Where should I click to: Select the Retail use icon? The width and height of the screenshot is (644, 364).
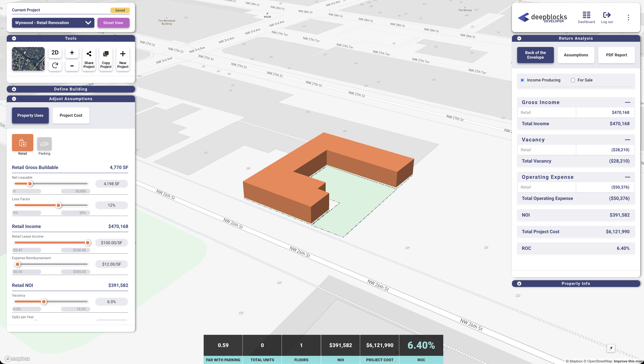22,142
